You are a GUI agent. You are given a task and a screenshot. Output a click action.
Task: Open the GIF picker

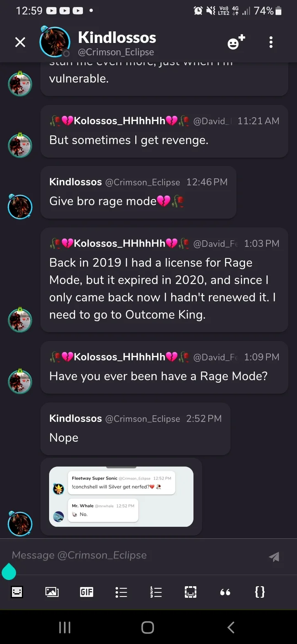(86, 592)
